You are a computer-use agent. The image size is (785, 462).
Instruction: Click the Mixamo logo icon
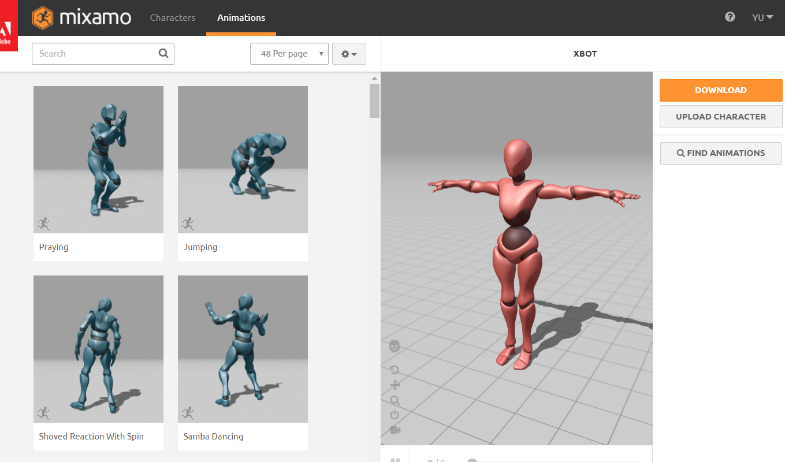coord(44,18)
